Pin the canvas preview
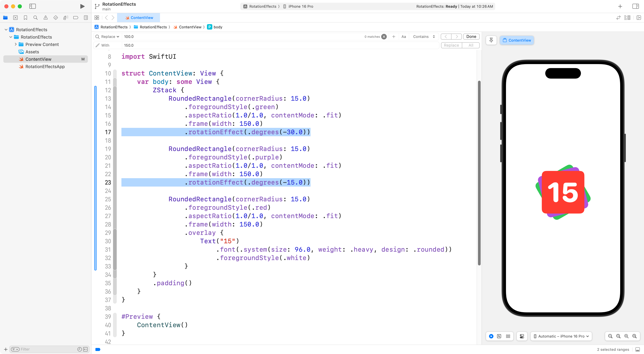644x354 pixels. coord(491,40)
